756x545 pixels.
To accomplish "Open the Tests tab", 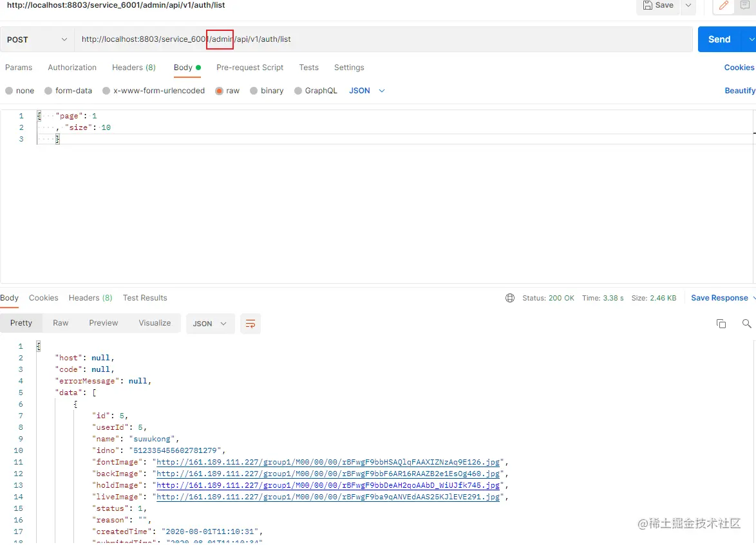I will 308,68.
